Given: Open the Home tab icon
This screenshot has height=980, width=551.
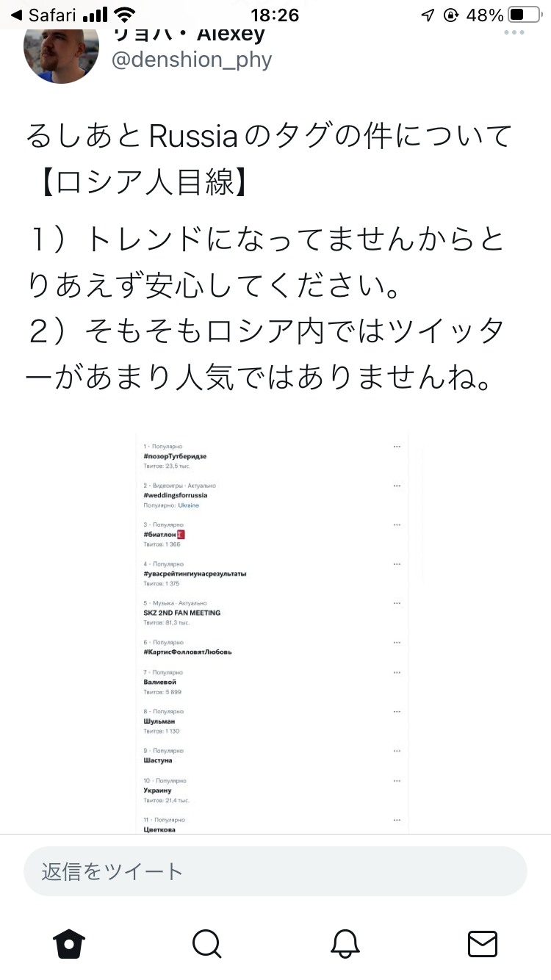Looking at the screenshot, I should tap(69, 943).
